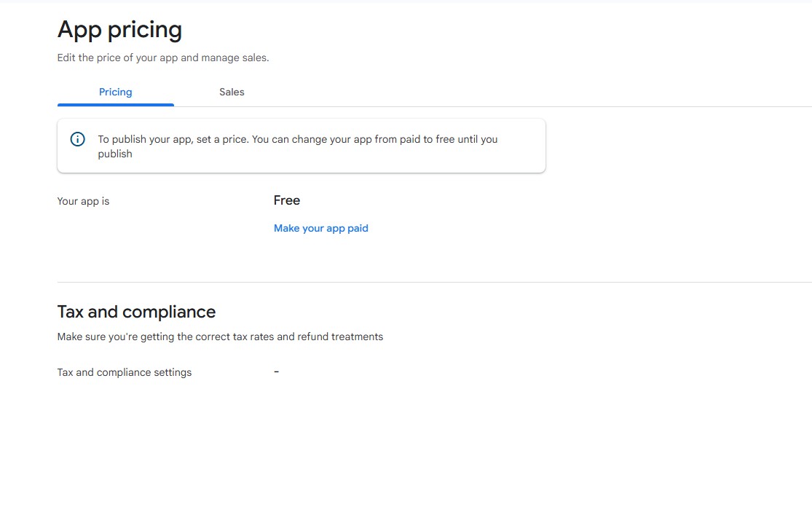This screenshot has height=523, width=812.
Task: Click the dash value beside Tax and compliance settings
Action: click(x=276, y=371)
